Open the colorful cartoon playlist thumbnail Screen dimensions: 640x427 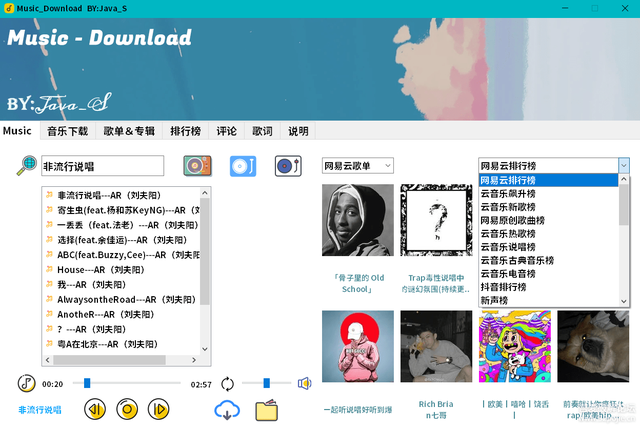click(x=515, y=346)
